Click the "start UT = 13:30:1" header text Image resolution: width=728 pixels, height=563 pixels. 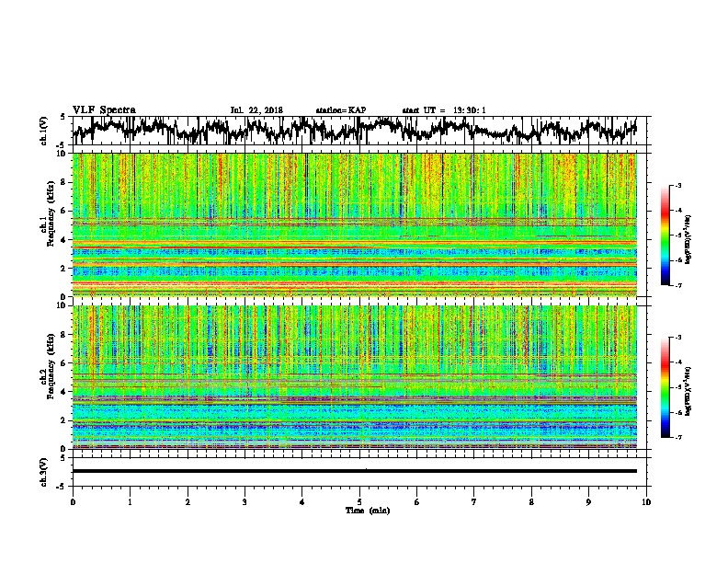(x=444, y=110)
